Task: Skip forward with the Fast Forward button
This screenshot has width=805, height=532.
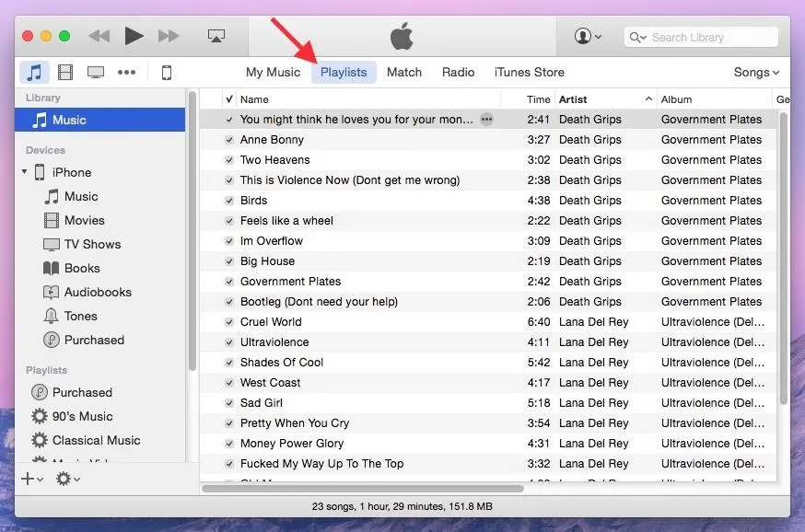Action: click(x=169, y=36)
